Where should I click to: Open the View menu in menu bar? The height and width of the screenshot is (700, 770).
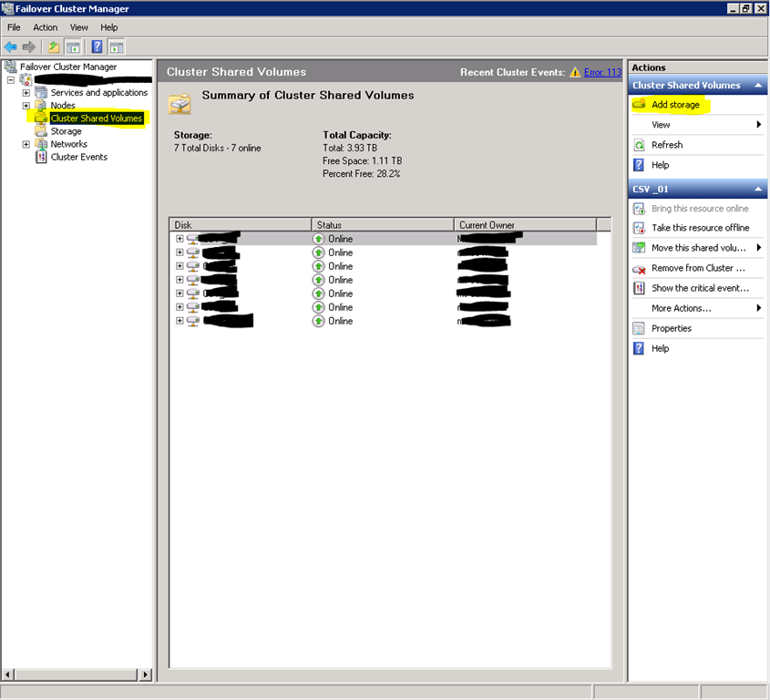point(79,27)
